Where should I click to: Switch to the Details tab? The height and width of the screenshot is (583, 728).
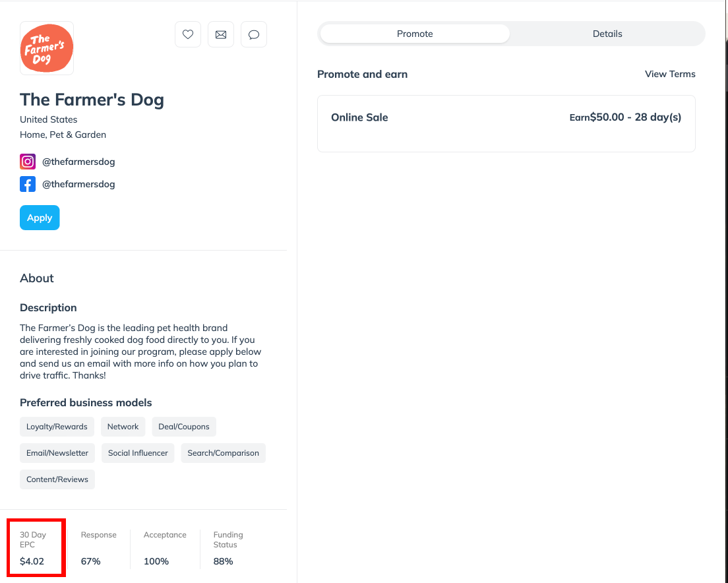pyautogui.click(x=607, y=34)
